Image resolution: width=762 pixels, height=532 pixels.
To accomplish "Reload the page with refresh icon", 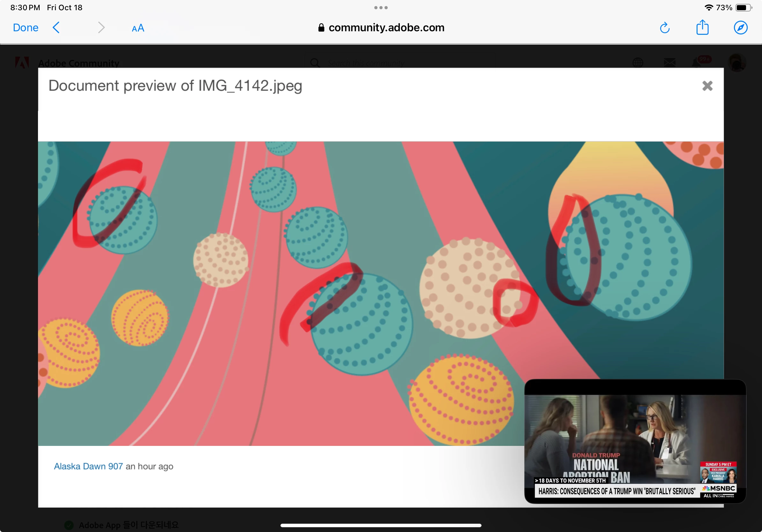I will click(664, 28).
